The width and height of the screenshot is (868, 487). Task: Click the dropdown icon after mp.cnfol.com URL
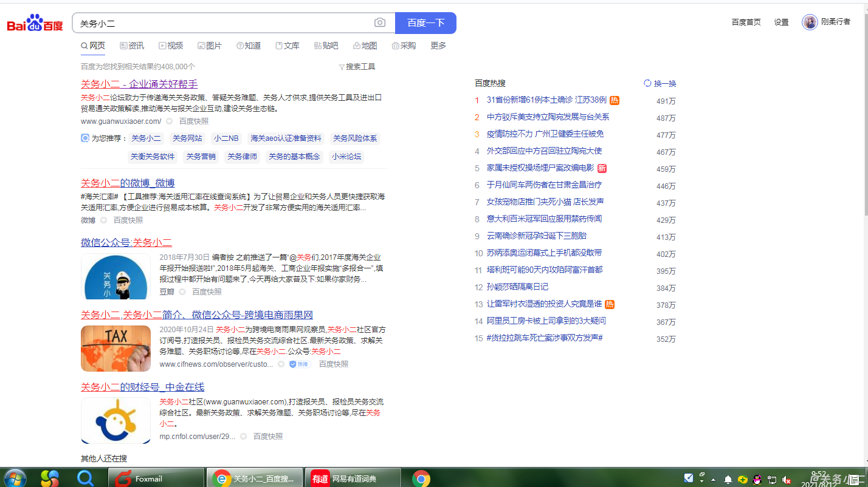click(243, 437)
